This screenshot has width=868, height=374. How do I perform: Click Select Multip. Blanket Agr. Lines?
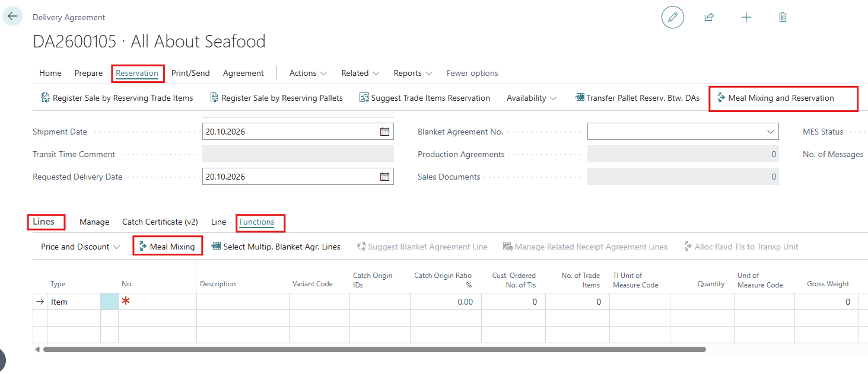[276, 247]
